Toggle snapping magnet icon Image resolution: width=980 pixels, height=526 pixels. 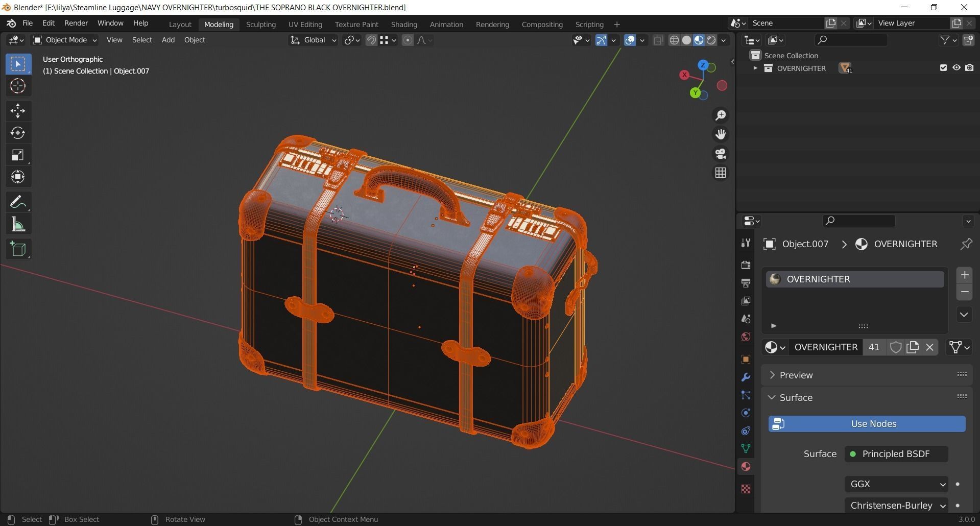tap(371, 40)
